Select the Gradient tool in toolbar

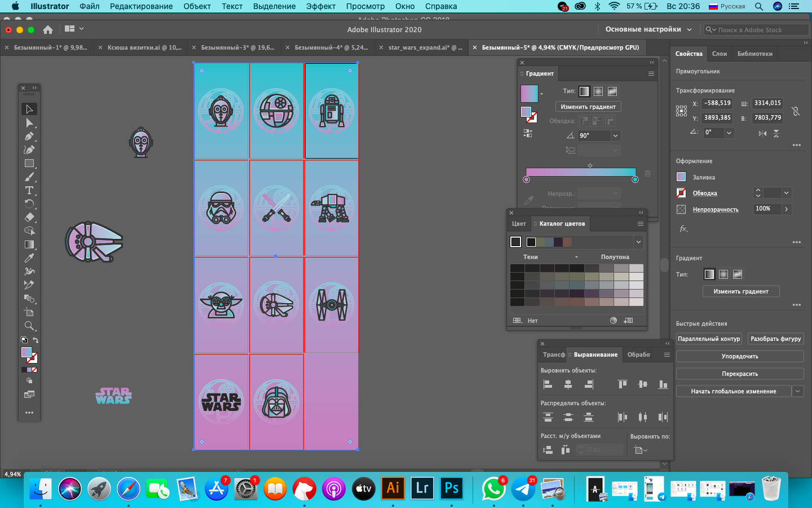(x=29, y=244)
